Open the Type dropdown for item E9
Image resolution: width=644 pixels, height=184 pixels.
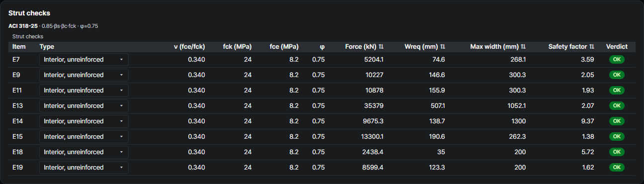point(84,75)
